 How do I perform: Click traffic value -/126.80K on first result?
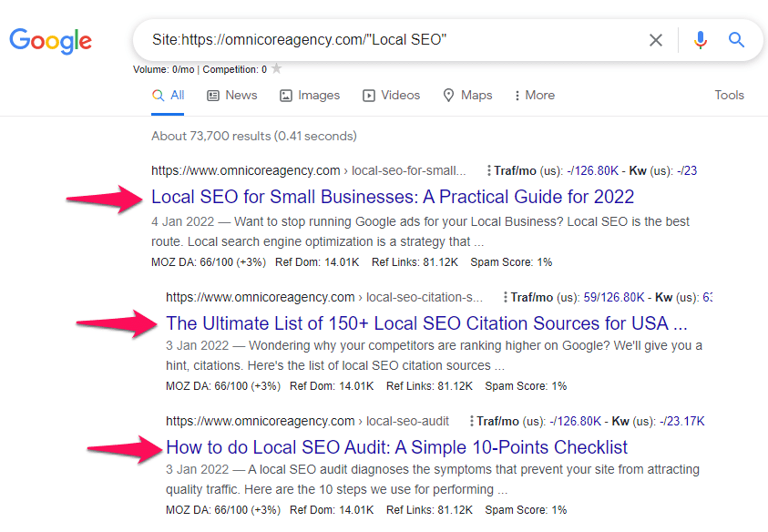click(x=593, y=171)
